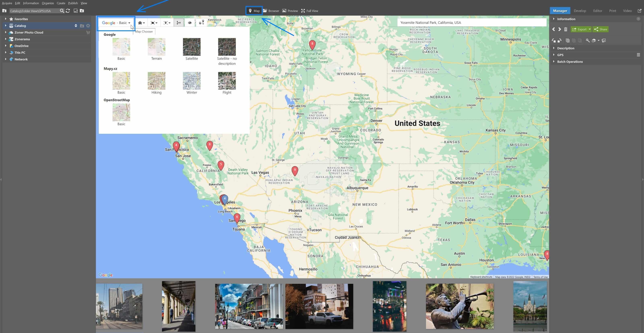This screenshot has width=644, height=333.
Task: Rotate photo right icon
Action: (x=559, y=40)
